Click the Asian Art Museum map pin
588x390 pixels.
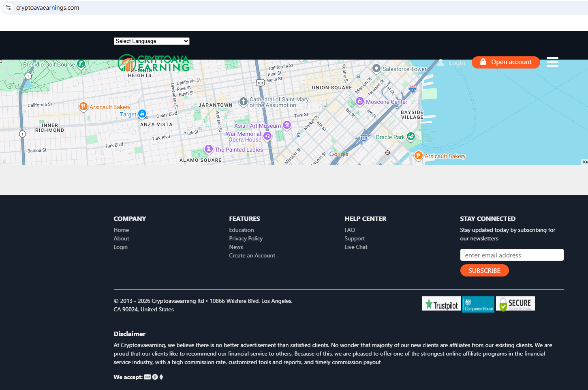click(287, 125)
